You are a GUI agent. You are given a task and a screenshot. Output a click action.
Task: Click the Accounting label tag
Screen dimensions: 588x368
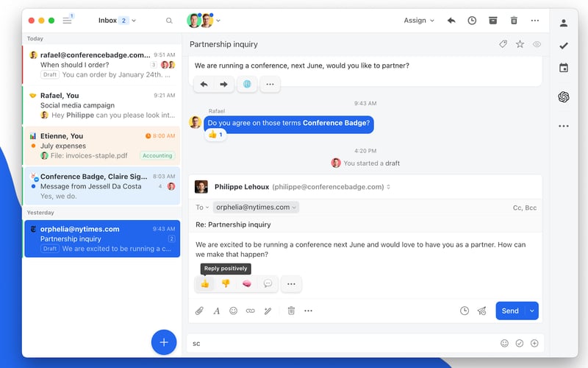pos(157,155)
